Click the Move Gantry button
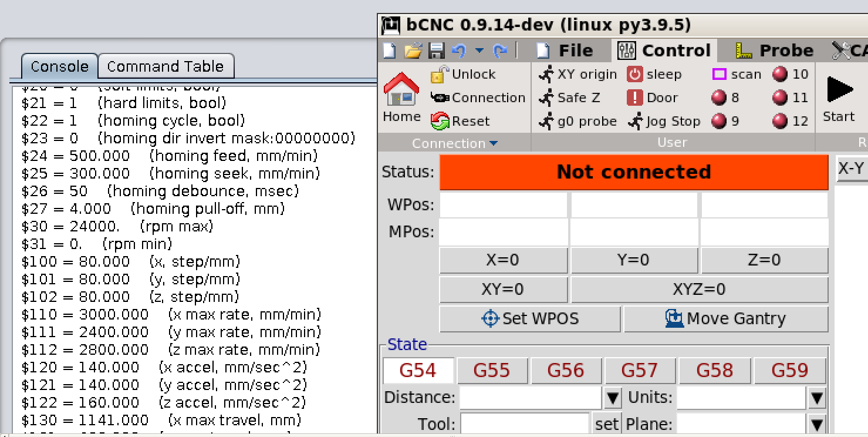 pos(726,319)
